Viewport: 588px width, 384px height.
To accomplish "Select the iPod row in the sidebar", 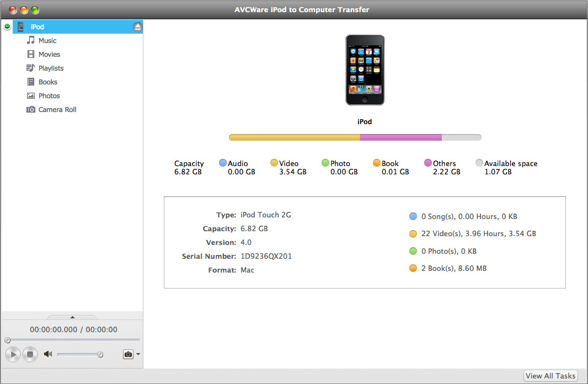I will coord(78,26).
